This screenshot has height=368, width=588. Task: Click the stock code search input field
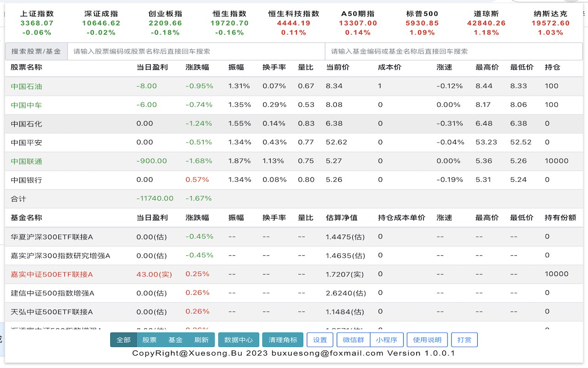(x=196, y=52)
